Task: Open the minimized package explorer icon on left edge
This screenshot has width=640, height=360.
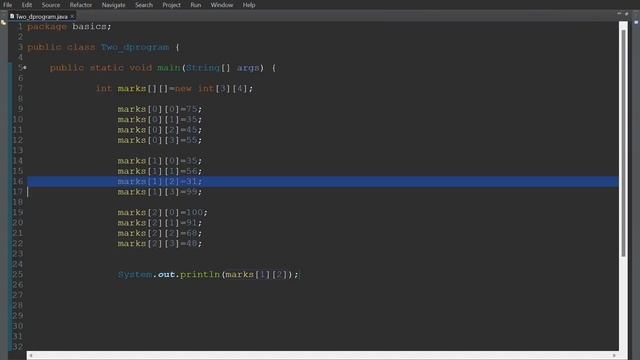Action: [x=4, y=22]
